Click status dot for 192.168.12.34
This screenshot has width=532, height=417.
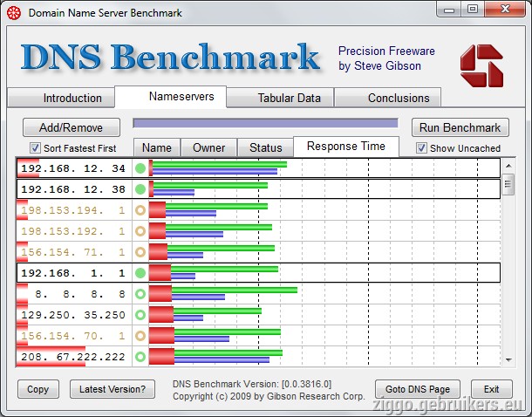[140, 168]
